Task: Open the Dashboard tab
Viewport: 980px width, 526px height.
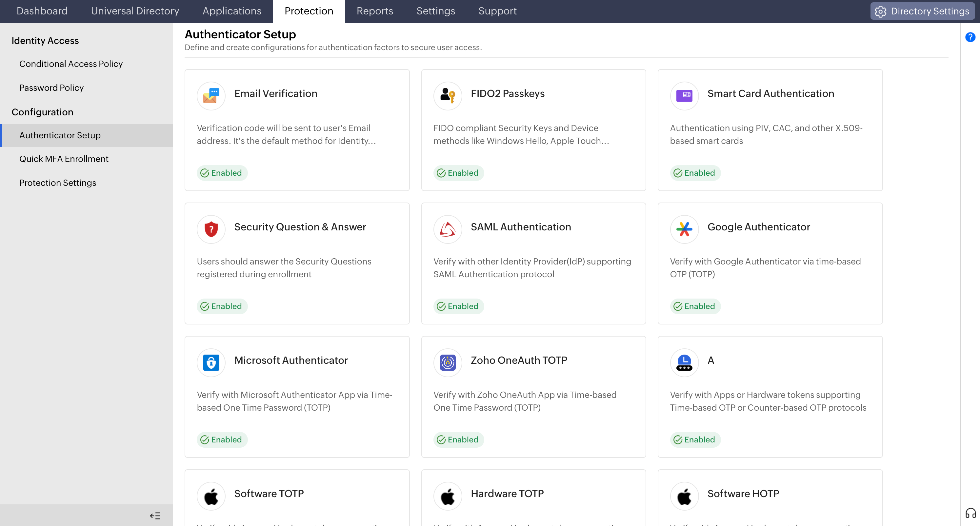Action: pyautogui.click(x=42, y=11)
